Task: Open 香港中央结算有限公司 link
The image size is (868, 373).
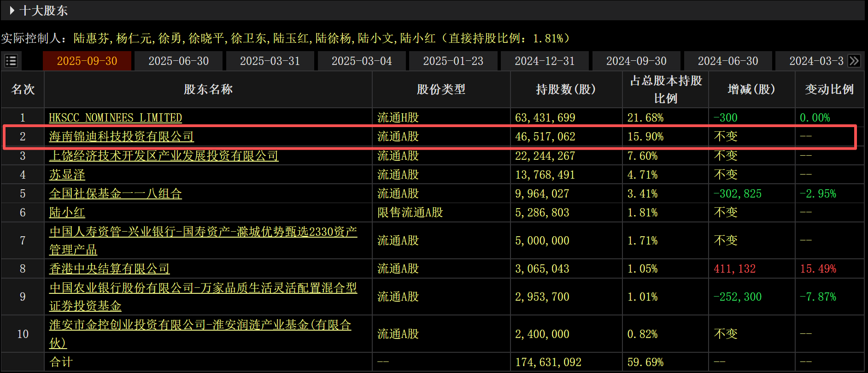Action: [109, 268]
